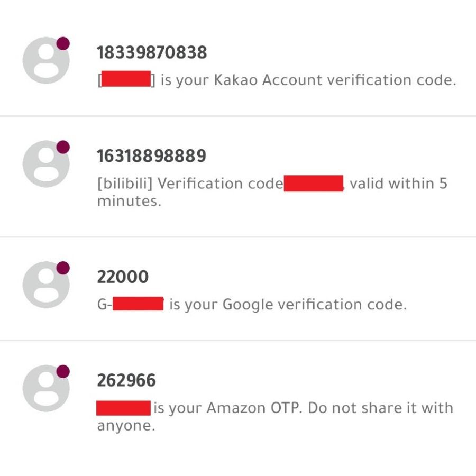Tap the unread dot on 262966 avatar
476x476 pixels.
[x=63, y=371]
